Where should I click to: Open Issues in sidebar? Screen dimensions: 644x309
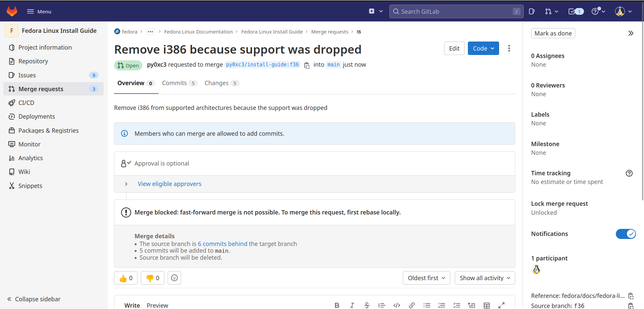tap(54, 75)
